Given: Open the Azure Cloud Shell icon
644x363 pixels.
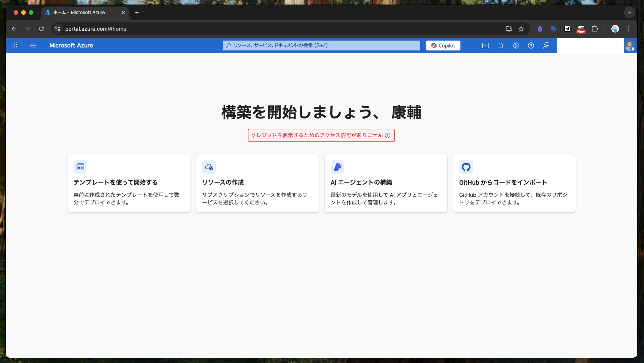Looking at the screenshot, I should click(485, 46).
